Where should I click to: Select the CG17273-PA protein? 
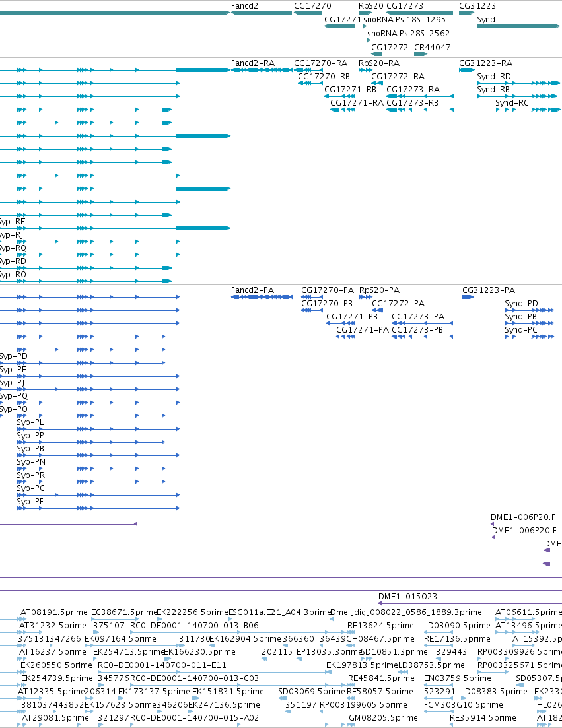click(423, 323)
